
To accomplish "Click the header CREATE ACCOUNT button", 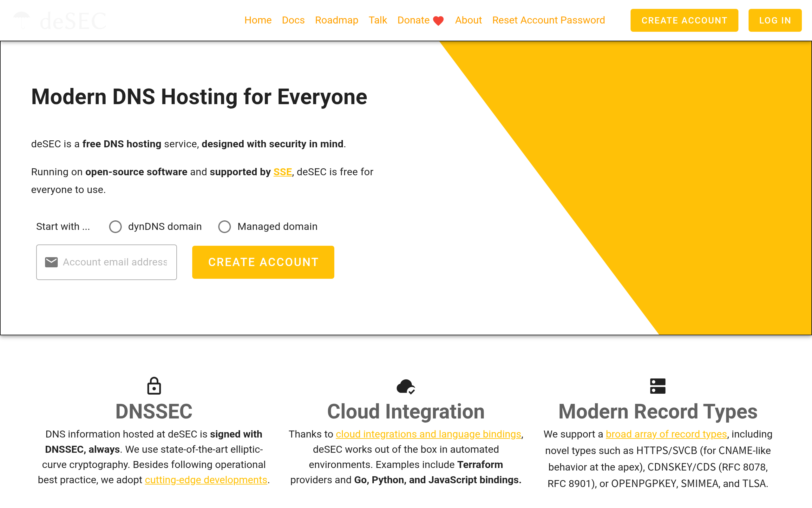I will (x=684, y=21).
